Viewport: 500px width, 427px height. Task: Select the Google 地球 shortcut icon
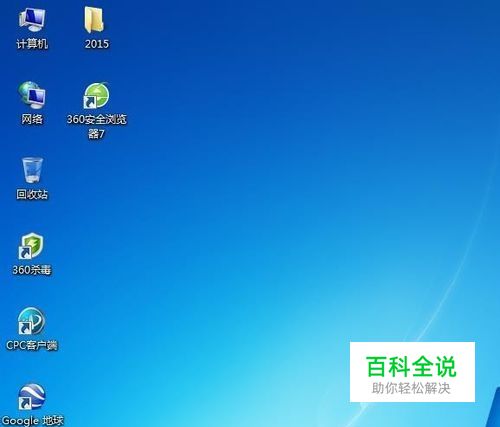(x=31, y=397)
